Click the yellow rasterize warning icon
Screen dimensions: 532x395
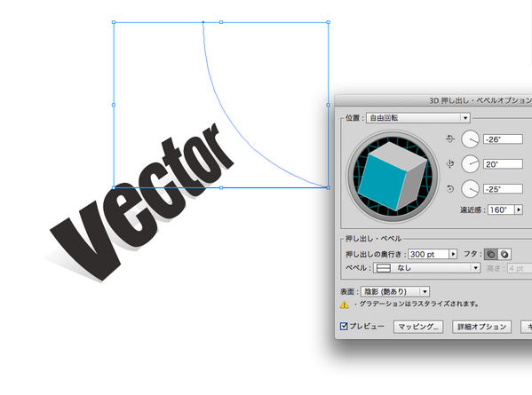[345, 304]
